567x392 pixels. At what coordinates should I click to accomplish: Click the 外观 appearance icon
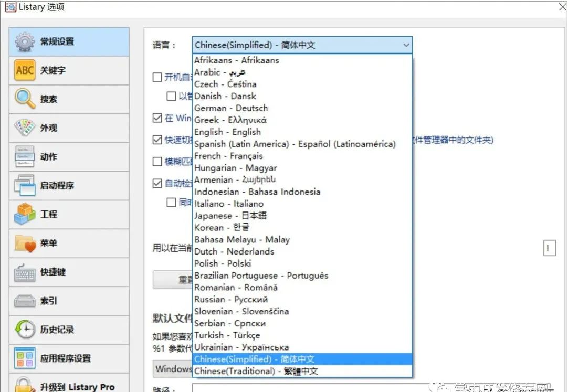click(x=24, y=128)
